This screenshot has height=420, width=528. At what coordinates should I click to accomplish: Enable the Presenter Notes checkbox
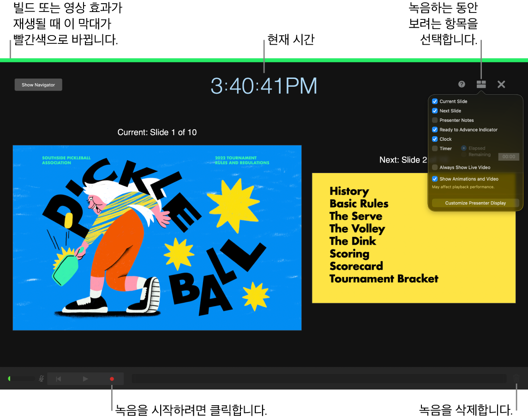435,120
